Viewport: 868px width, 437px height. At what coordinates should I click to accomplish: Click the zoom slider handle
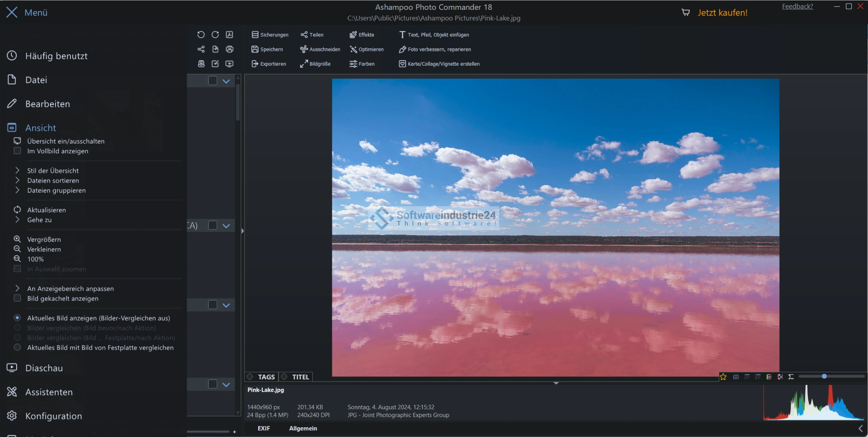824,376
